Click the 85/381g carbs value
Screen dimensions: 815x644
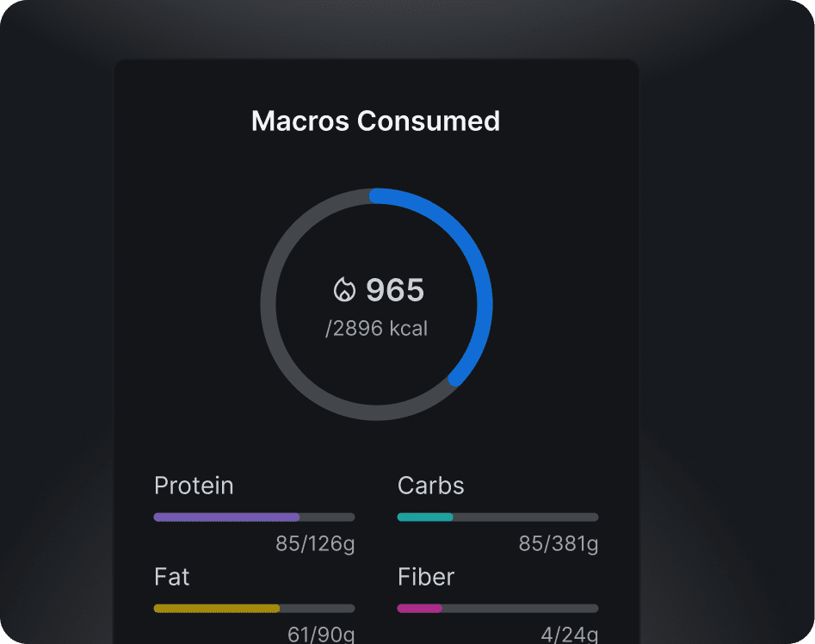pyautogui.click(x=559, y=544)
